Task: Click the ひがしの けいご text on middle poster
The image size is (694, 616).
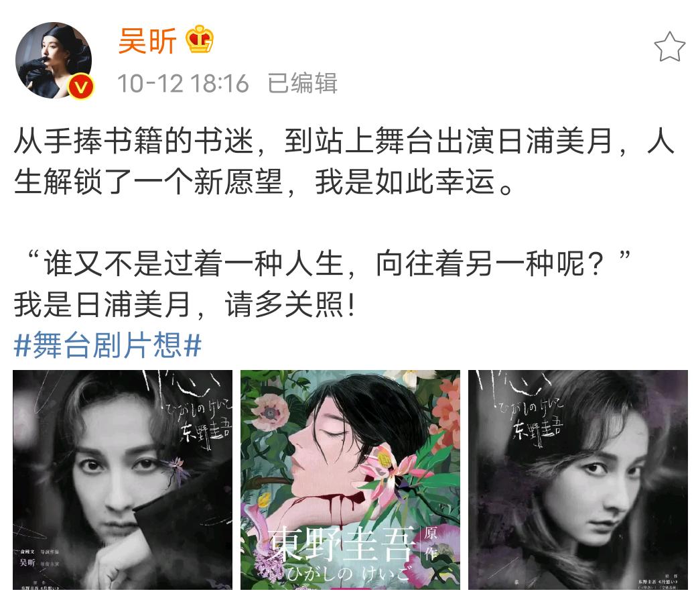Action: [348, 574]
